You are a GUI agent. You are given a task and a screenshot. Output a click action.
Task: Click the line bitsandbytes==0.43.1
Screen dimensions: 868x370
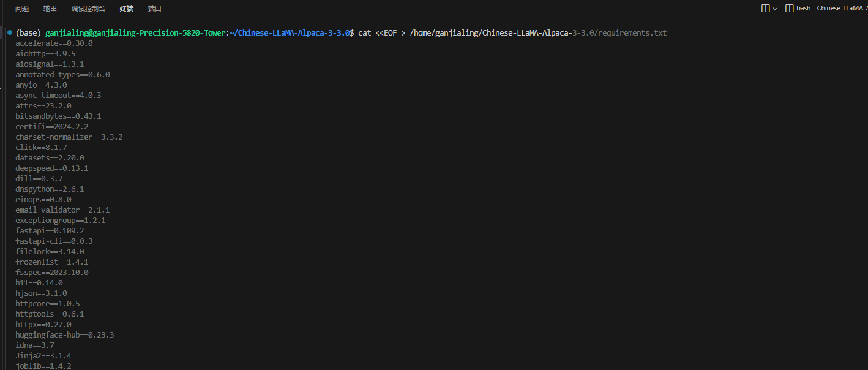pyautogui.click(x=58, y=116)
